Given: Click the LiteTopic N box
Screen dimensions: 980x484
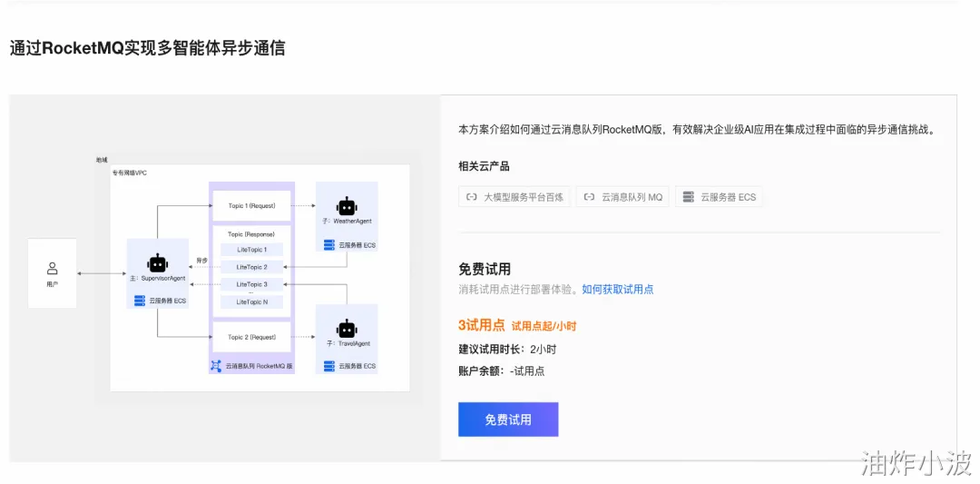Looking at the screenshot, I should (x=252, y=302).
